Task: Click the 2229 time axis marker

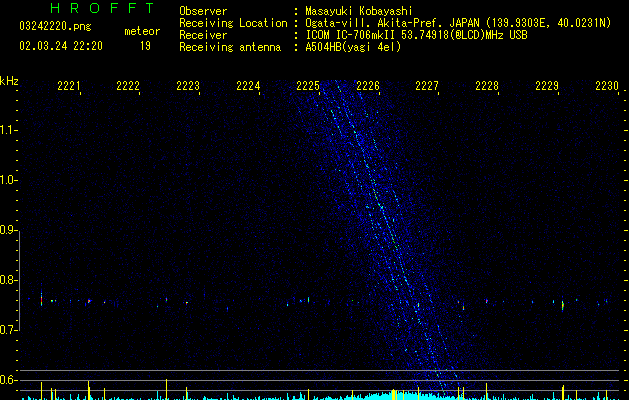Action: coord(547,85)
